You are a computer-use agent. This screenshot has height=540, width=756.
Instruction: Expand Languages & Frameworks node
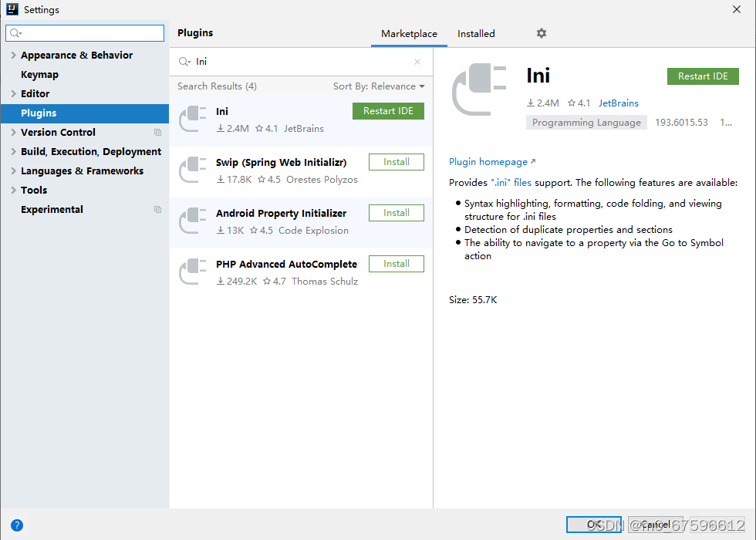pyautogui.click(x=14, y=170)
